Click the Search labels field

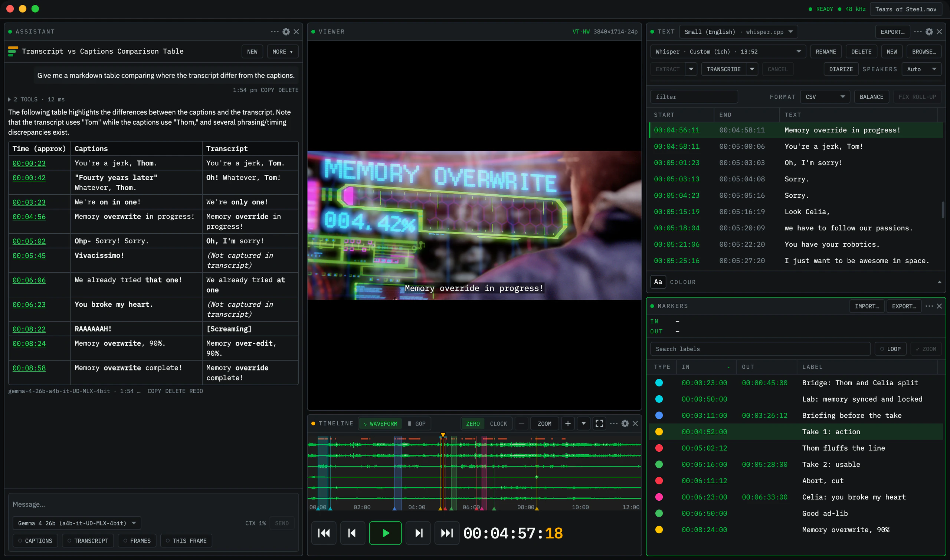tap(760, 349)
